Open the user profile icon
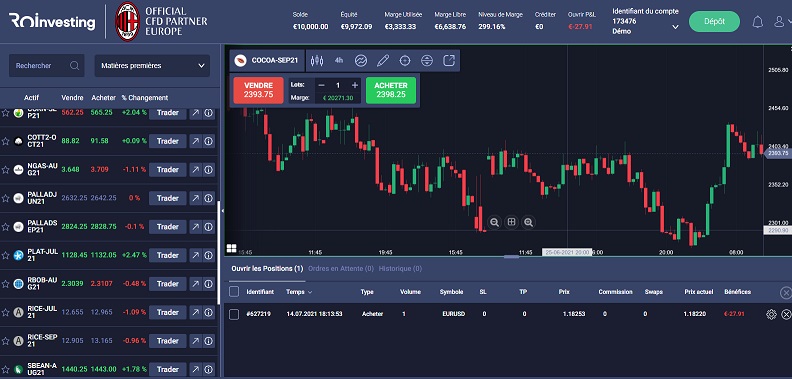Screen dimensions: 792x379 tap(780, 22)
